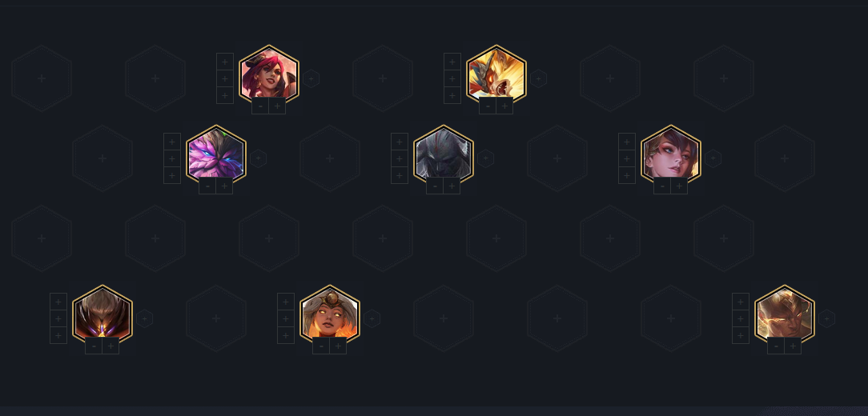Add champion to empty hex between top-row champions

coord(383,78)
